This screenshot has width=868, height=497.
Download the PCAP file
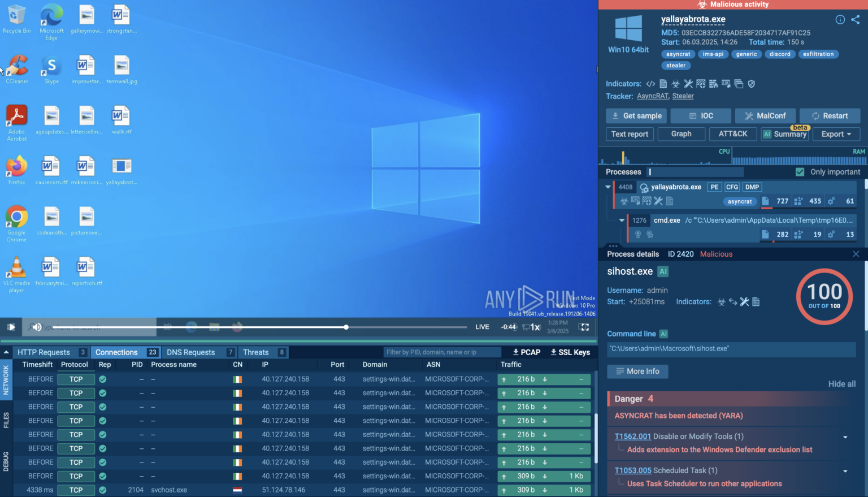[526, 352]
